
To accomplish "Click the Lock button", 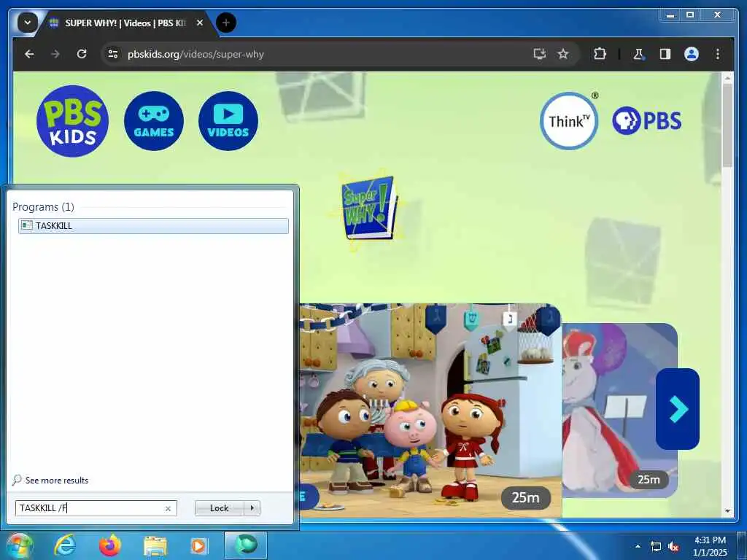I will (219, 508).
